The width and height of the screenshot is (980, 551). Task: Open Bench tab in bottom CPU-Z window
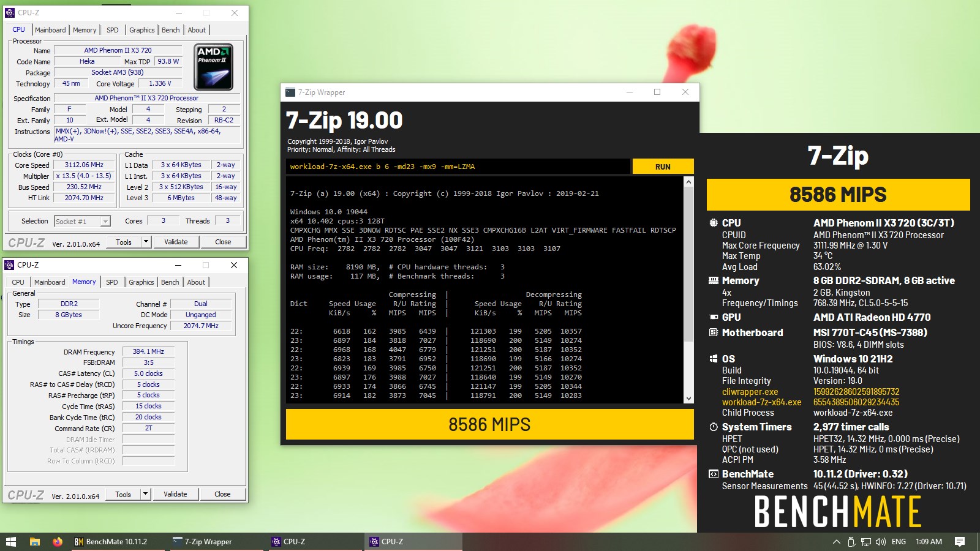pos(170,282)
